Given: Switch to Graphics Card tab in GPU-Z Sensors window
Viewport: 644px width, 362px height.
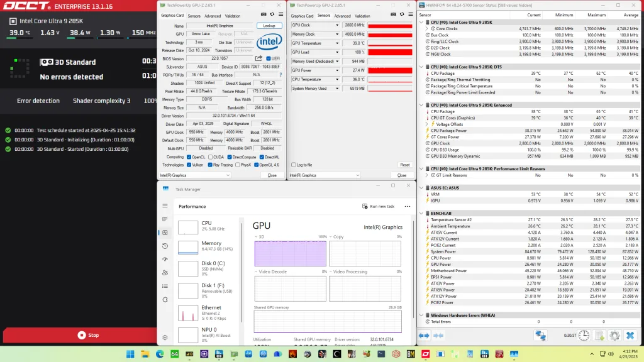Looking at the screenshot, I should coord(302,16).
